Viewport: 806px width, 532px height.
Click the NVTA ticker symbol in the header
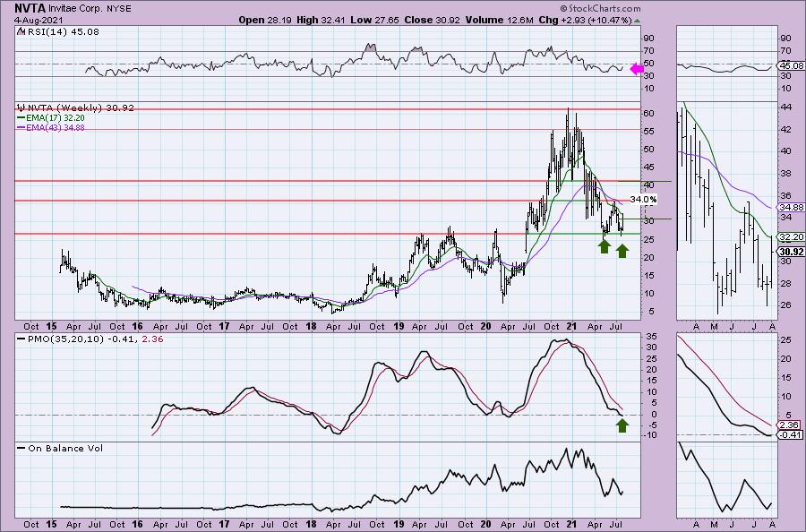pos(30,8)
